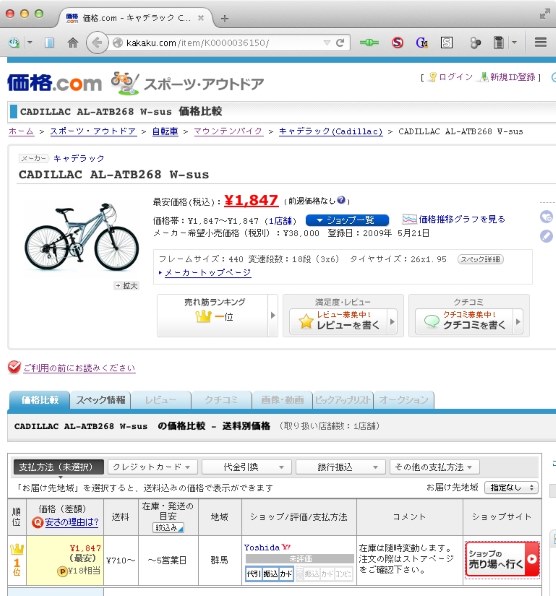Click the red checkmark notice icon

pos(14,367)
